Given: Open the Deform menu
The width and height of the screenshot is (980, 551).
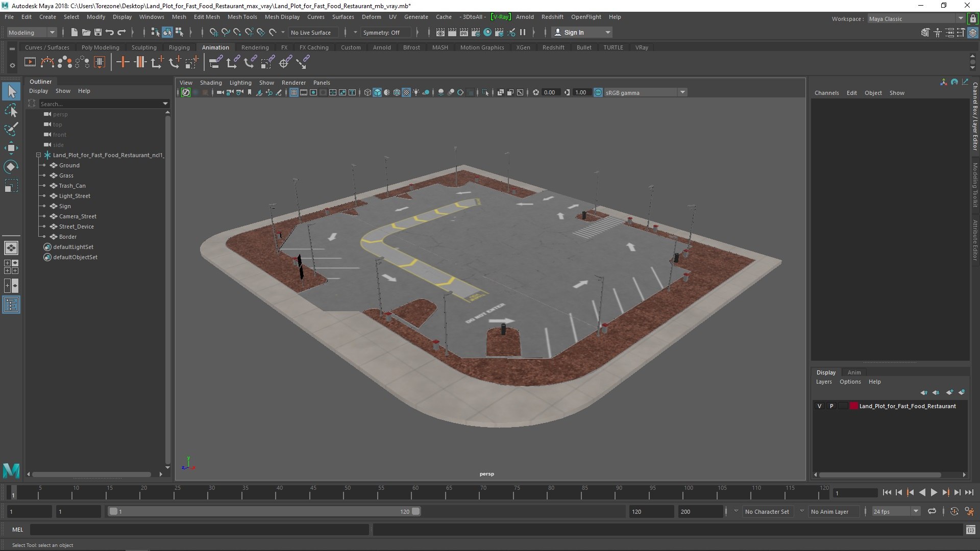Looking at the screenshot, I should tap(371, 17).
